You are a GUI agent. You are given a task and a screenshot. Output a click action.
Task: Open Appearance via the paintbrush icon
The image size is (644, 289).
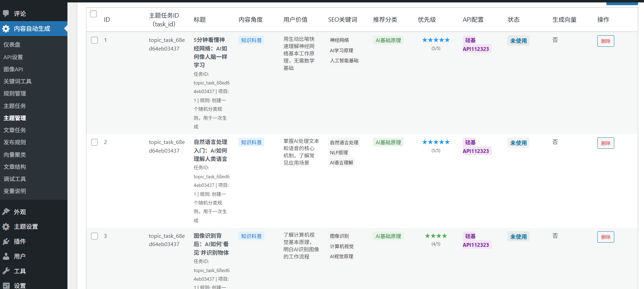click(x=6, y=211)
